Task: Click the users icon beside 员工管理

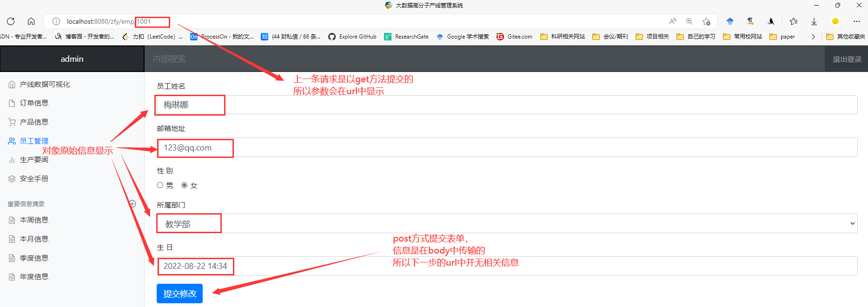Action: (x=12, y=141)
